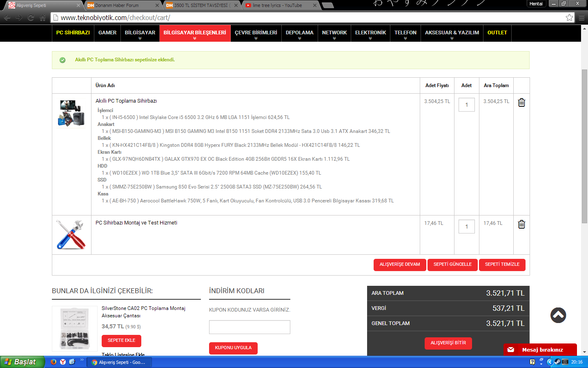This screenshot has height=368, width=588.
Task: Open SilverStone accessory kit thumbnail
Action: pos(75,329)
